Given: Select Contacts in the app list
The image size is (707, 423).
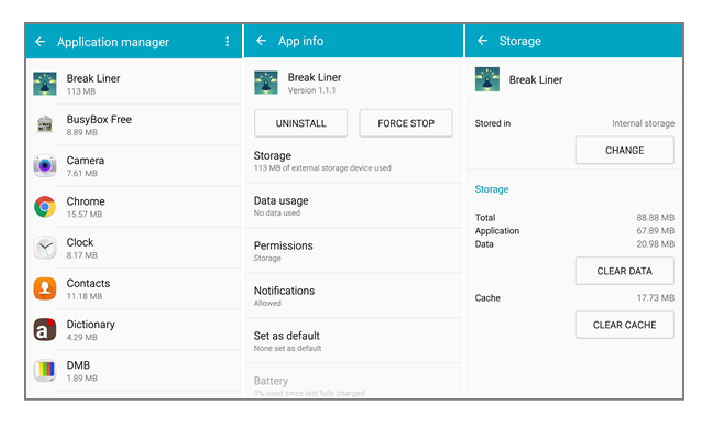Looking at the screenshot, I should [x=134, y=289].
